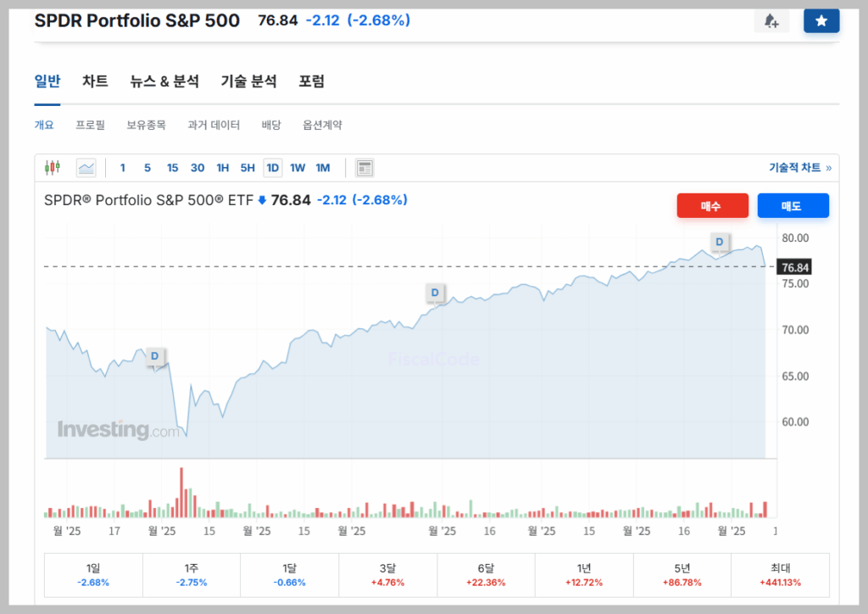
Task: Switch to candlestick chart type icon
Action: (53, 168)
